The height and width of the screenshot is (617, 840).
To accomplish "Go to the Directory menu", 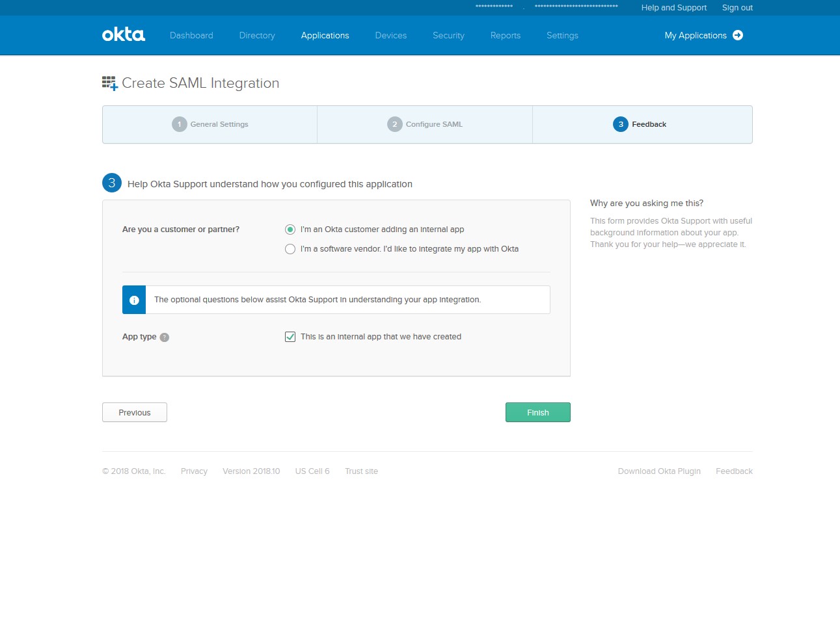I will [257, 36].
